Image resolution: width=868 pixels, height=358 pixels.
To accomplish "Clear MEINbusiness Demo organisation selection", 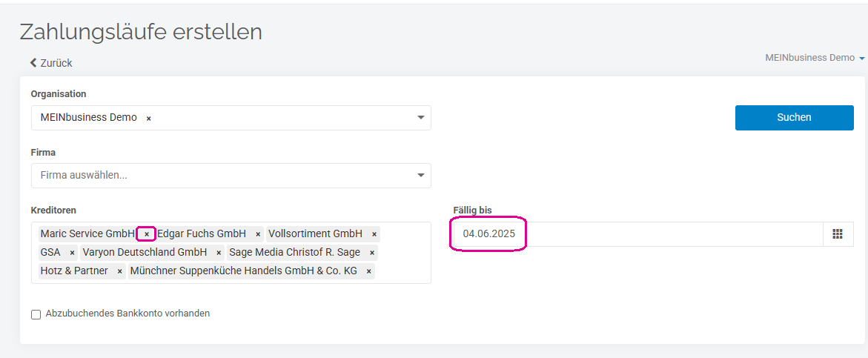I will pyautogui.click(x=148, y=118).
